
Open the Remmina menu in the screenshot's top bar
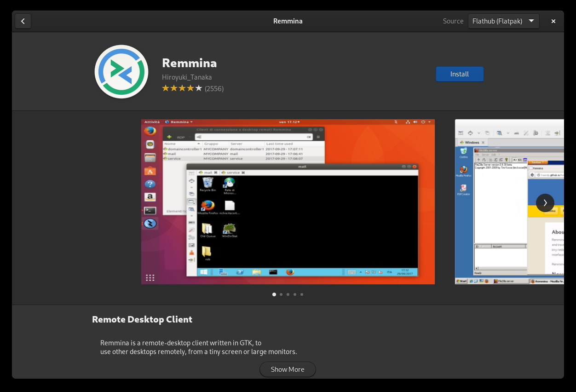[x=179, y=122]
